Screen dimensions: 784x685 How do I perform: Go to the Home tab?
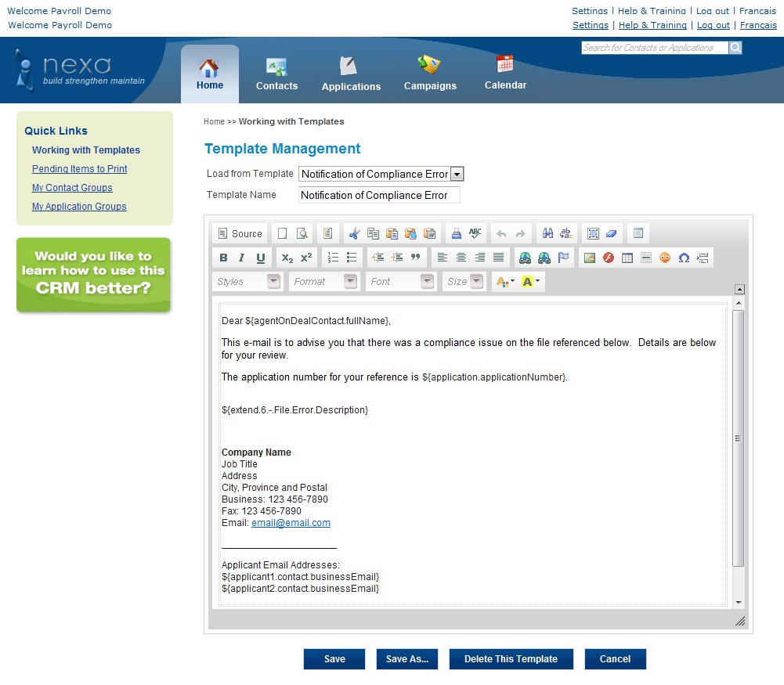(209, 74)
